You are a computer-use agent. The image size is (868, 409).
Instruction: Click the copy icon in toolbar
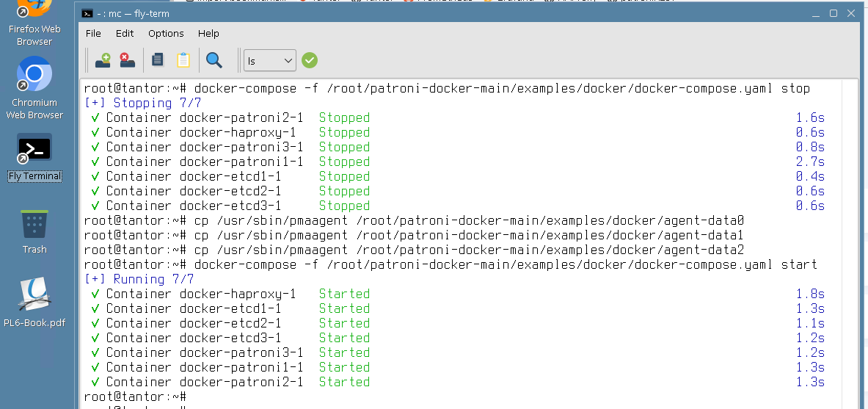(x=157, y=60)
